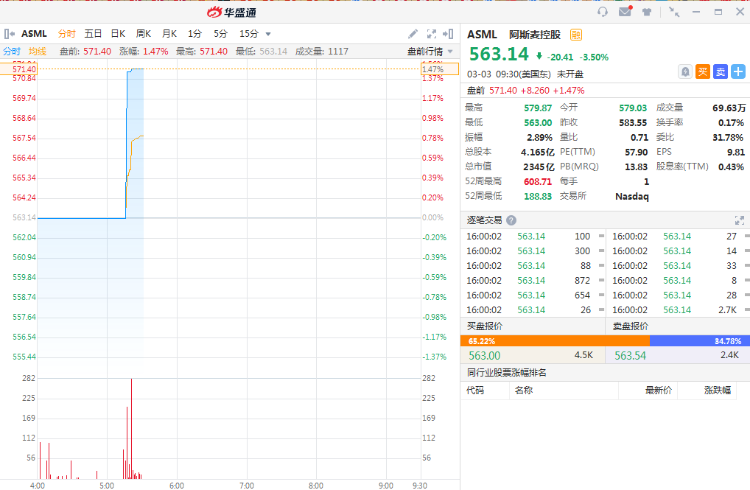Open the message inbox envelope icon
Viewport: 750px width, 490px height.
tap(626, 11)
